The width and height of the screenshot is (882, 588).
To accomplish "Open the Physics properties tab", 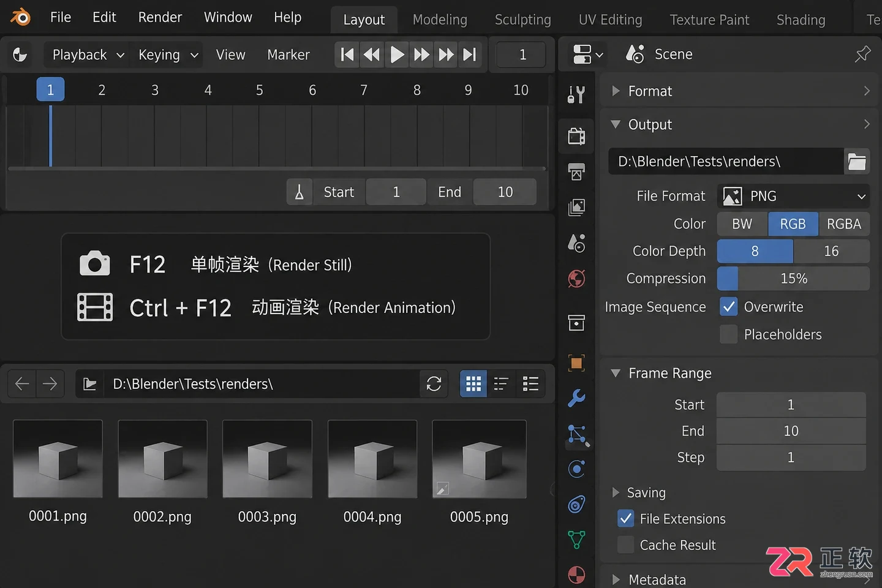I will 576,469.
